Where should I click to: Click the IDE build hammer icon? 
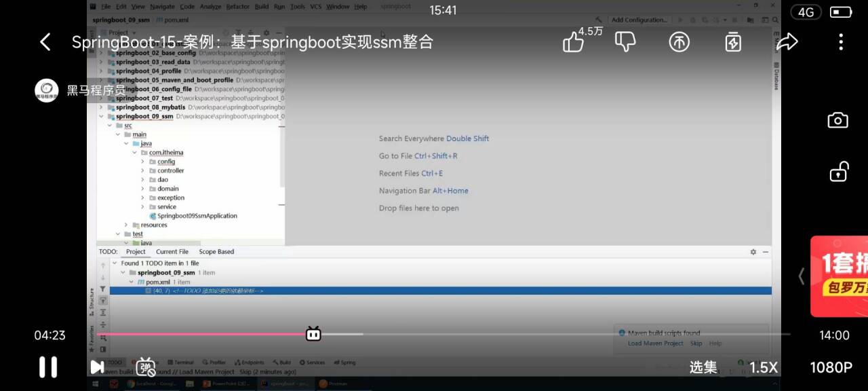pyautogui.click(x=599, y=20)
